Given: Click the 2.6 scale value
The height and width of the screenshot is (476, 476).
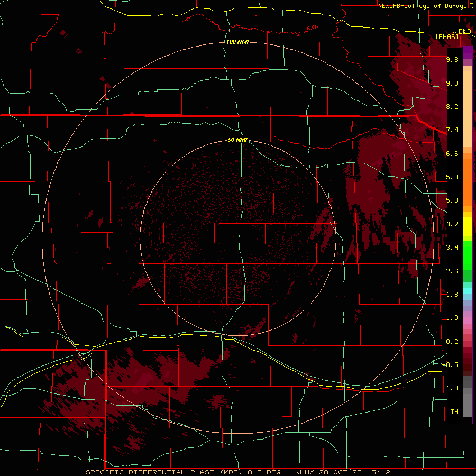Looking at the screenshot, I should pyautogui.click(x=452, y=271).
